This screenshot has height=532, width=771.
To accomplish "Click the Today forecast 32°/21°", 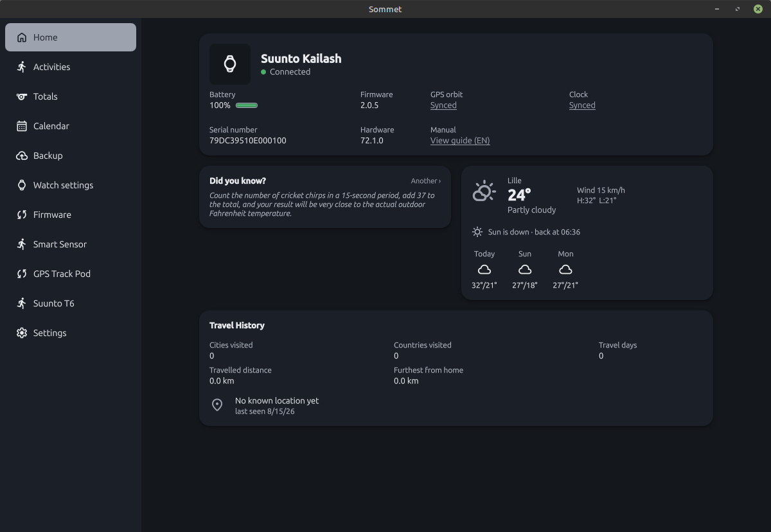I will point(484,285).
